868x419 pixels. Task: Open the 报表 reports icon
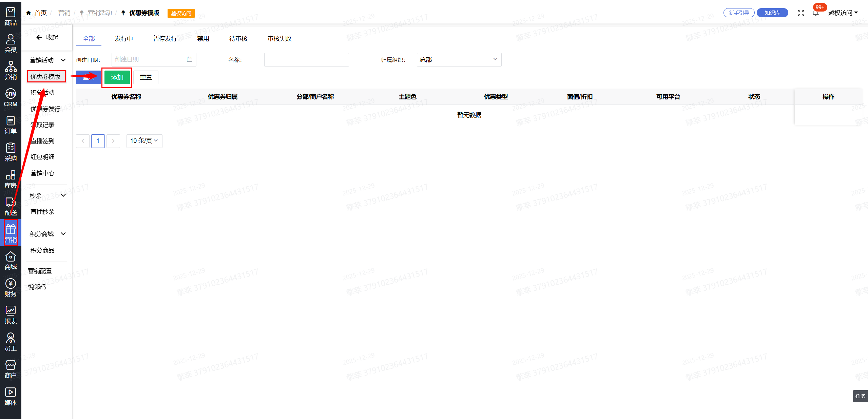pos(11,315)
